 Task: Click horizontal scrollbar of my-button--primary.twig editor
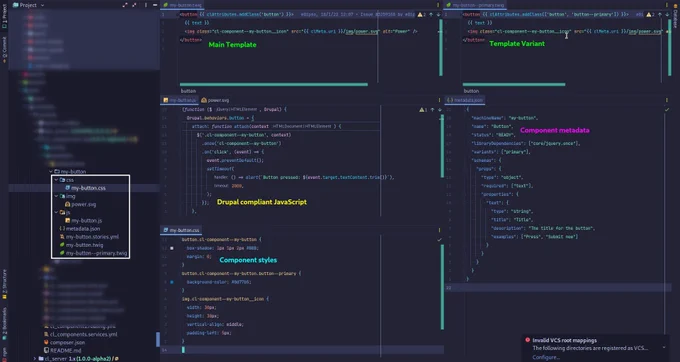[x=514, y=85]
